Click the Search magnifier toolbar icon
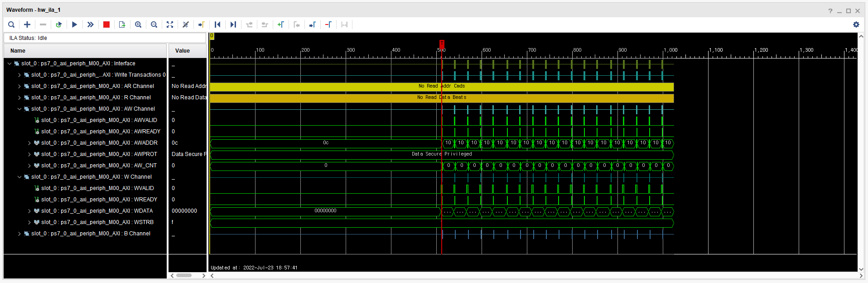 pos(11,24)
